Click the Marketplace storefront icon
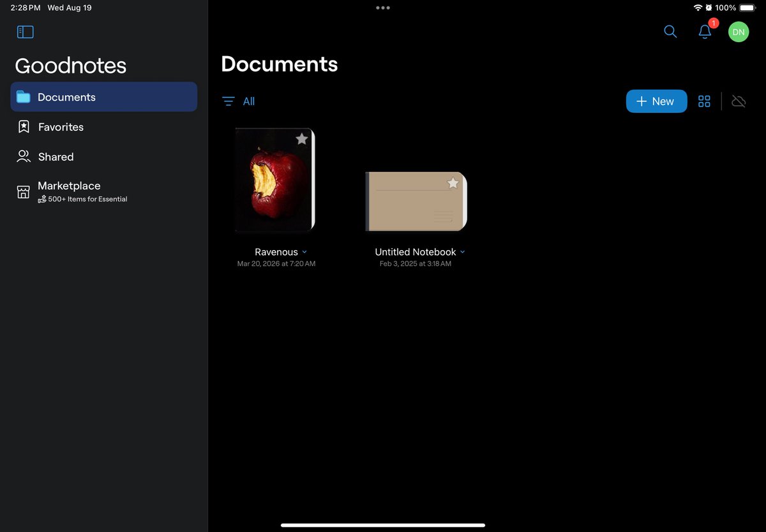This screenshot has width=766, height=532. coord(24,191)
